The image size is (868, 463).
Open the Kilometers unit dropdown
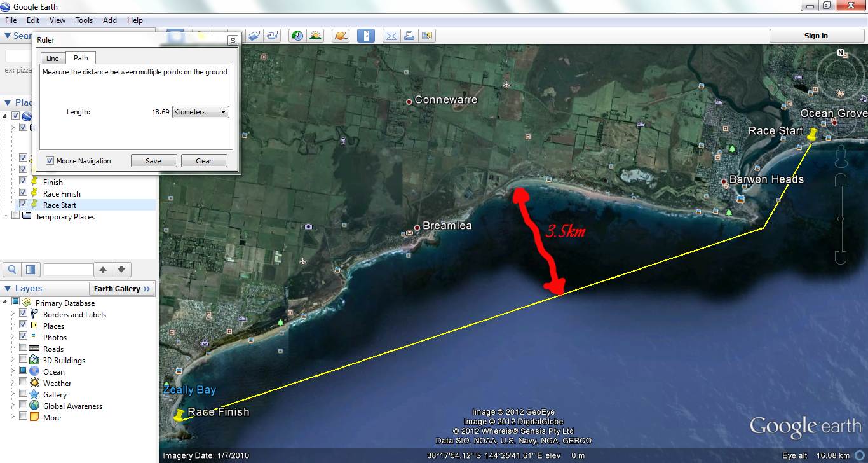[x=200, y=112]
